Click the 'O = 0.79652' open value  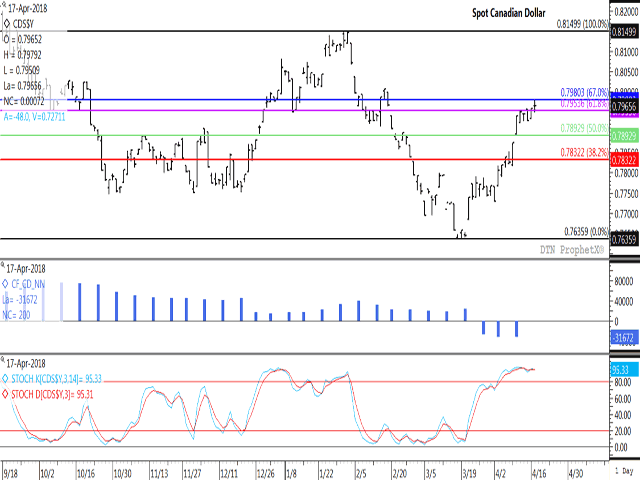(x=23, y=40)
